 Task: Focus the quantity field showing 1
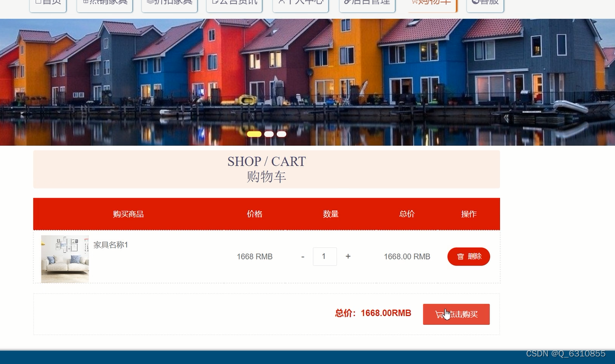[325, 257]
